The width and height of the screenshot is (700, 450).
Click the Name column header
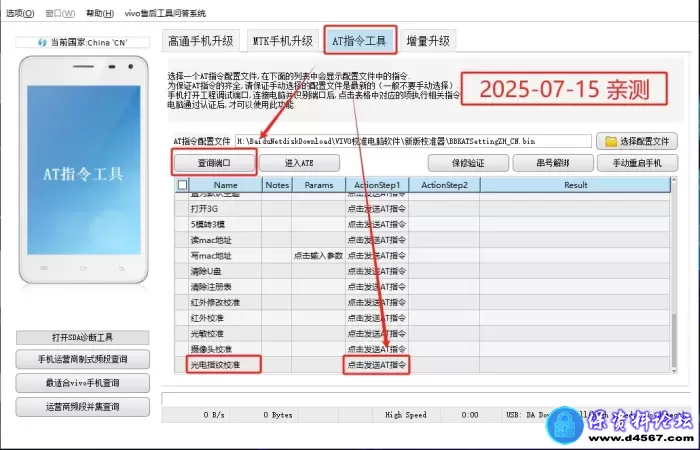225,185
